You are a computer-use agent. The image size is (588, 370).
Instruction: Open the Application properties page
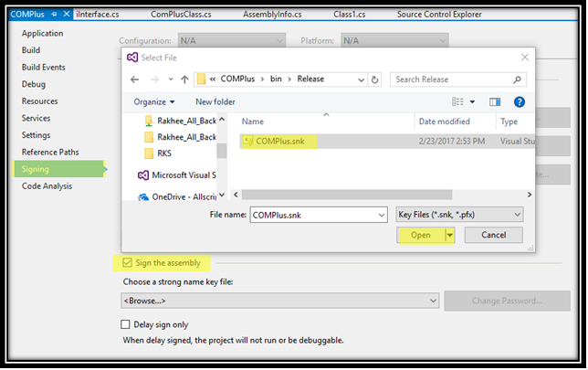click(x=42, y=34)
